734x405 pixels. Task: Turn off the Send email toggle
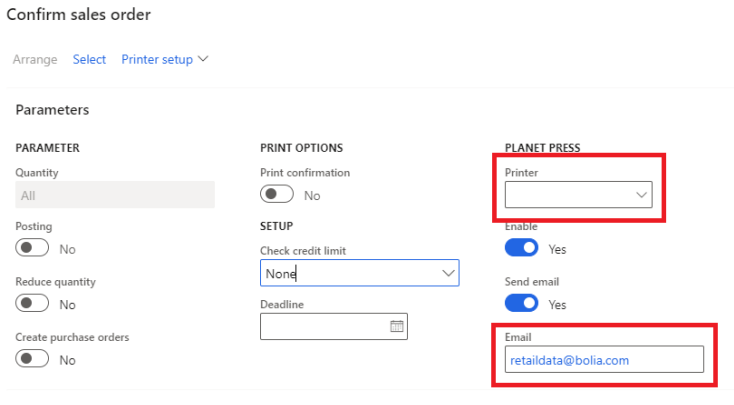point(522,303)
